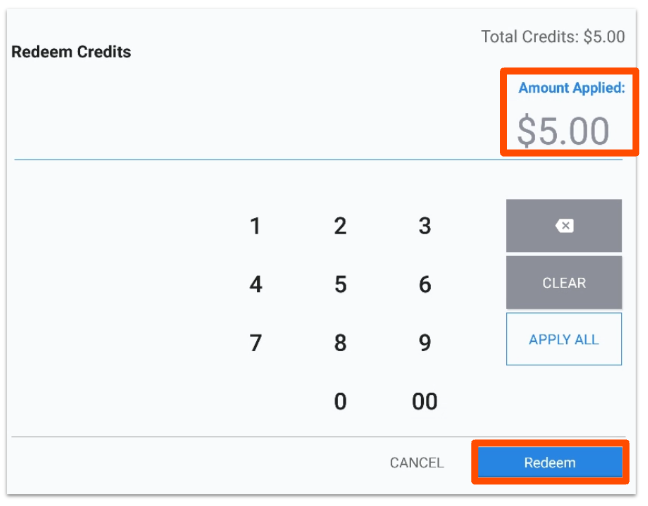Tap the double zero 00 key
648x506 pixels.
point(425,402)
